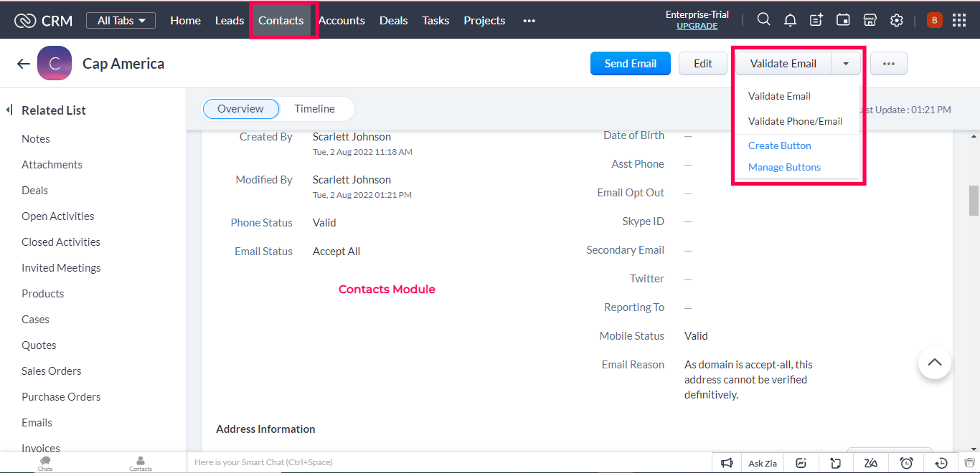This screenshot has width=980, height=473.
Task: Open Contacts in the bottom bar
Action: (141, 464)
